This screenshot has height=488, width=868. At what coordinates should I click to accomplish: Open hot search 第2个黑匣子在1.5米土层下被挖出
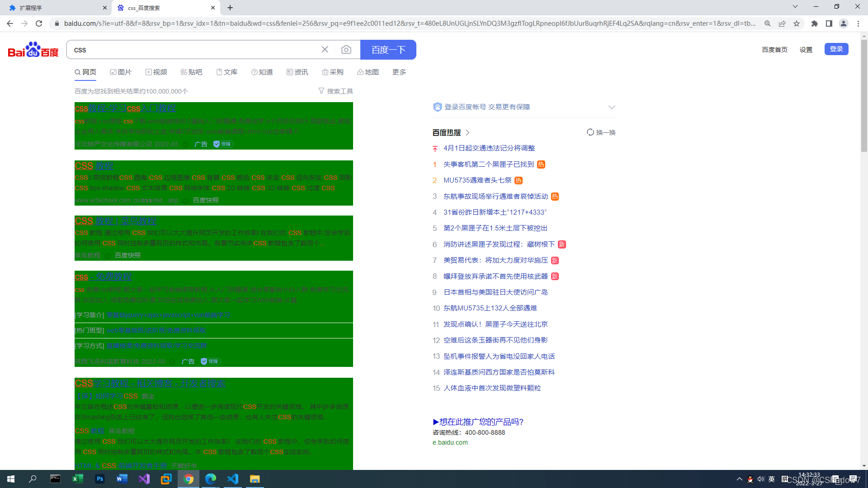pos(495,228)
